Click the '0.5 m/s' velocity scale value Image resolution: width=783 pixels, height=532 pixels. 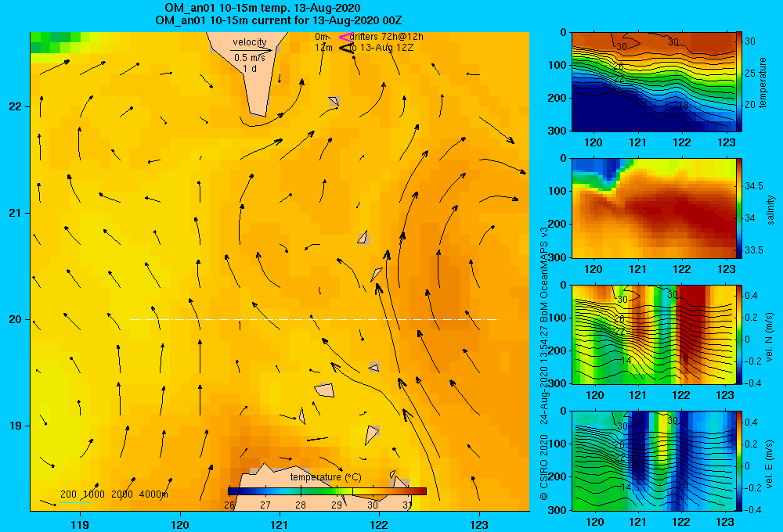250,58
